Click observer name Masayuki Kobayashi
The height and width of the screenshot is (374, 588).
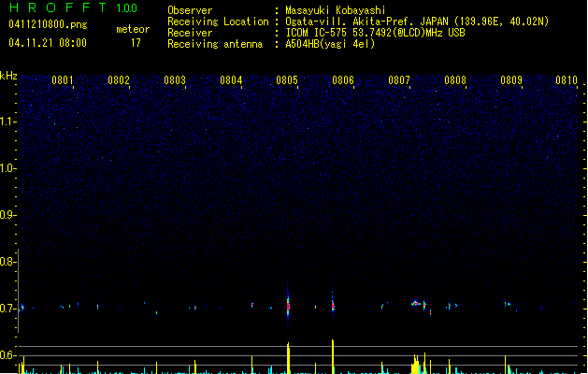(x=336, y=10)
